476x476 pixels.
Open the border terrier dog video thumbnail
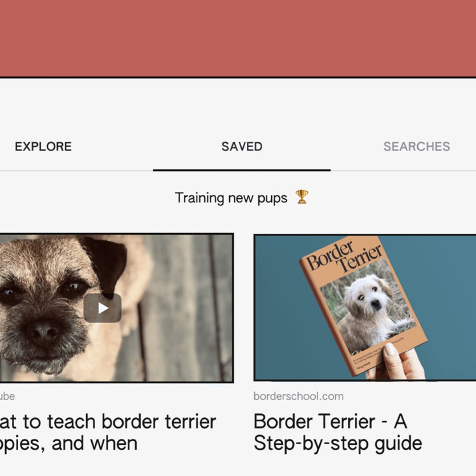point(117,308)
